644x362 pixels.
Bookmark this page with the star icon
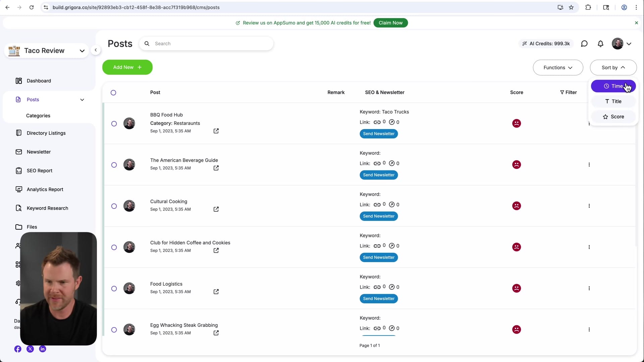point(571,7)
